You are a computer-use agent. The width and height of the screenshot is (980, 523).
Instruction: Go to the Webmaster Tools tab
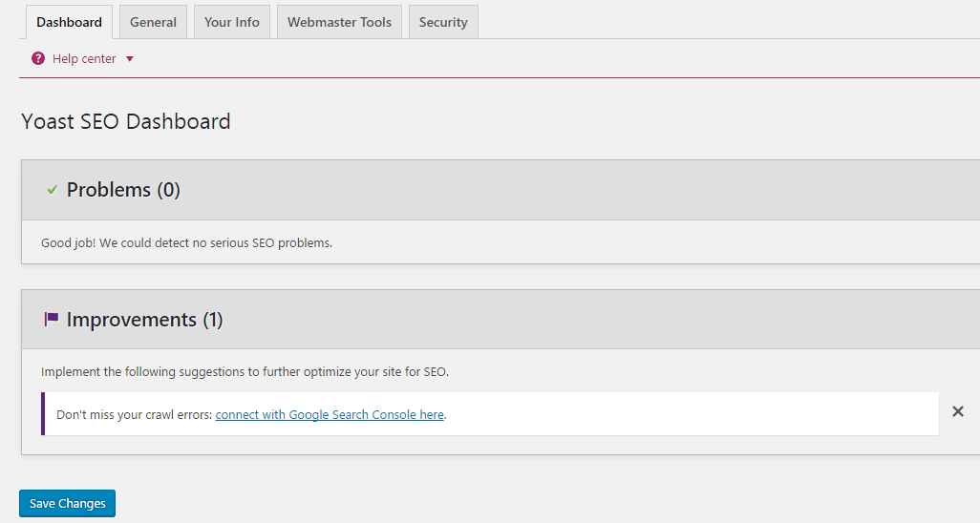(x=339, y=22)
